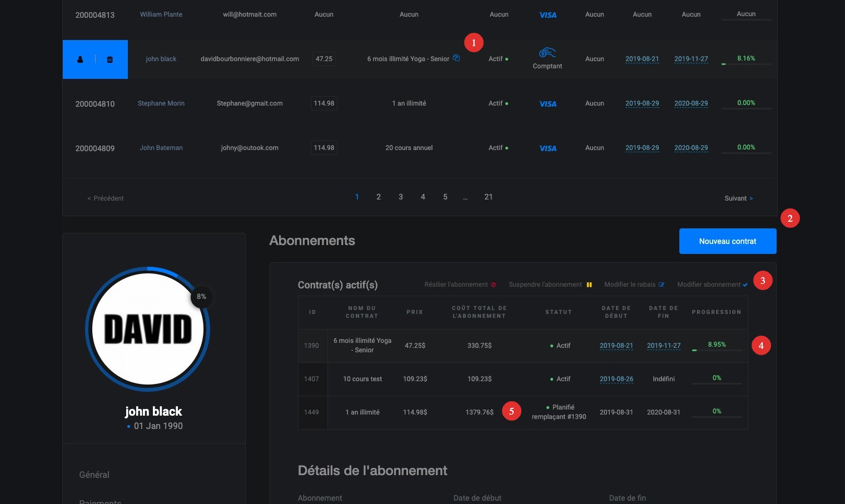Click the edit icon beside Modifier le rabais
The image size is (845, 504).
pos(662,285)
